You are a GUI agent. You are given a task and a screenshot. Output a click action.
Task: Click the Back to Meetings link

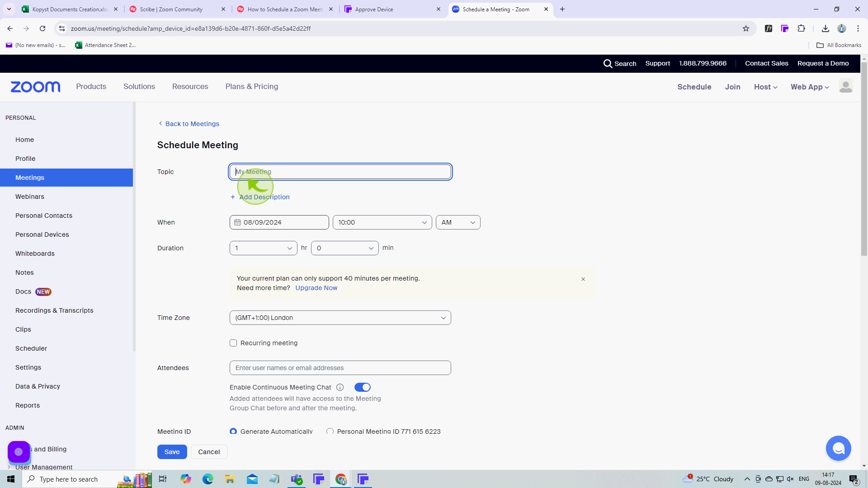point(189,123)
